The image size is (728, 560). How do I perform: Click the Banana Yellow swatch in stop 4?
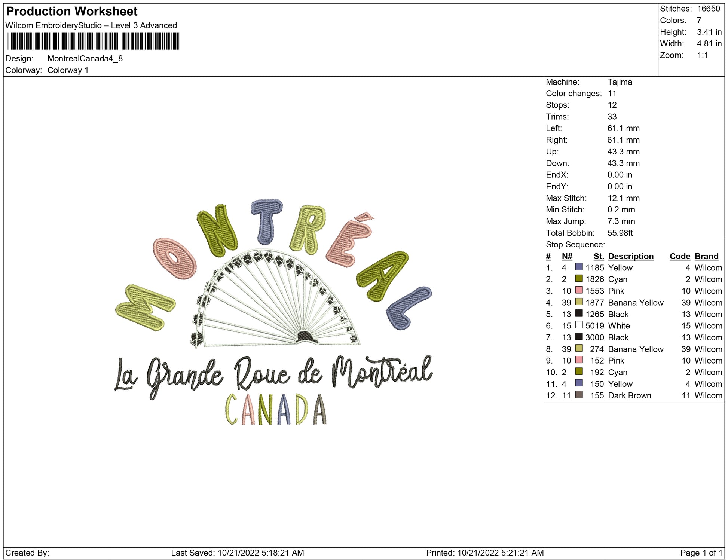(x=579, y=302)
